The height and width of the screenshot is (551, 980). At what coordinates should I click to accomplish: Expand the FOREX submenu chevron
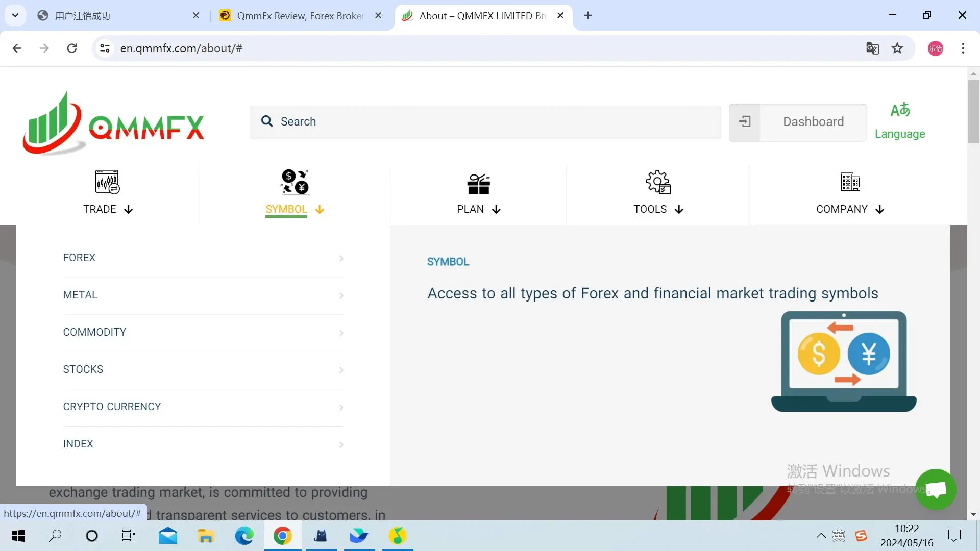pyautogui.click(x=341, y=259)
